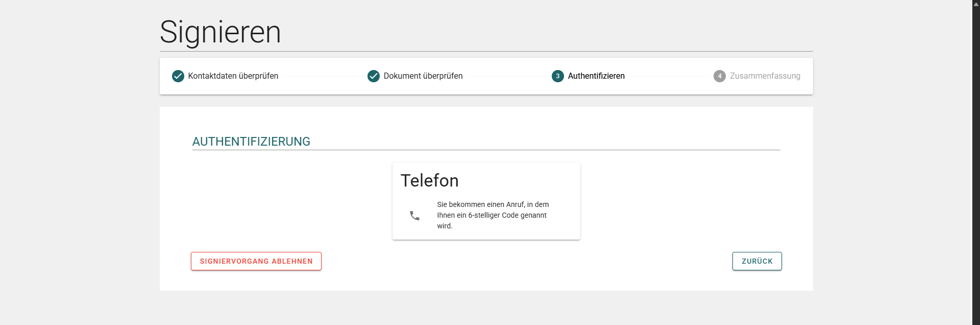Select the Zusammenfassung step label
The width and height of the screenshot is (980, 325).
[765, 76]
